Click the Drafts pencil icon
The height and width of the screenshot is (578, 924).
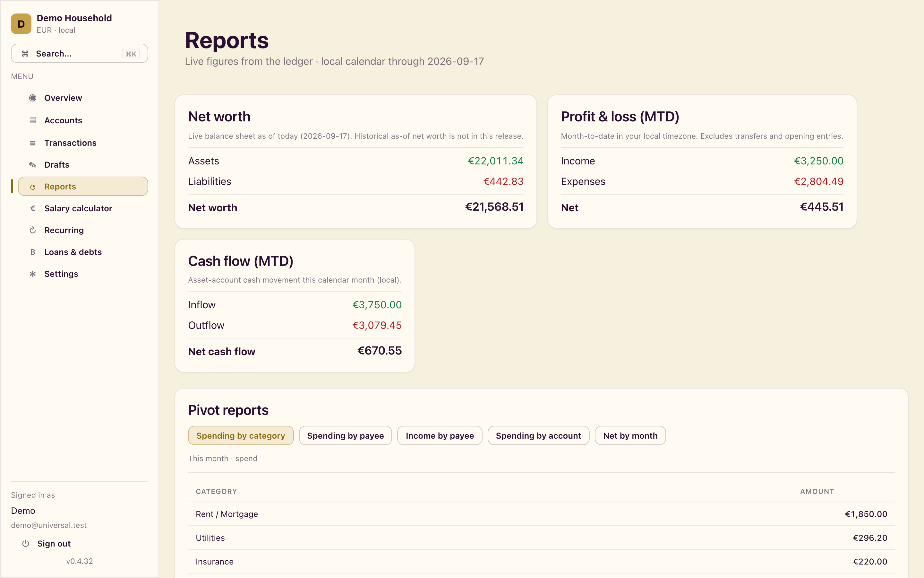point(33,165)
